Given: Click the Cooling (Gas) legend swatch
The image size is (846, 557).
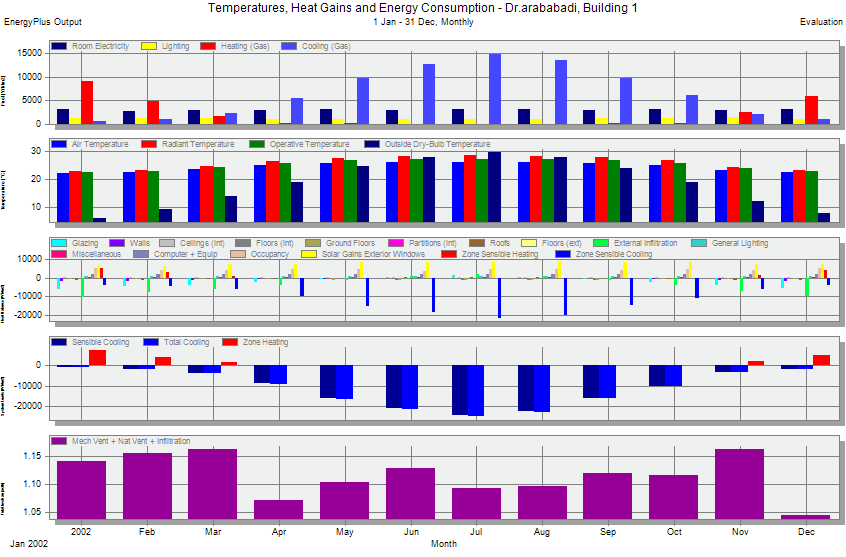Looking at the screenshot, I should tap(289, 46).
